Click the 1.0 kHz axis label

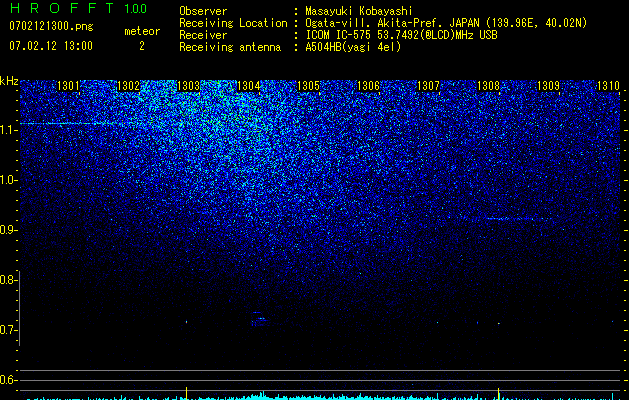tap(7, 180)
